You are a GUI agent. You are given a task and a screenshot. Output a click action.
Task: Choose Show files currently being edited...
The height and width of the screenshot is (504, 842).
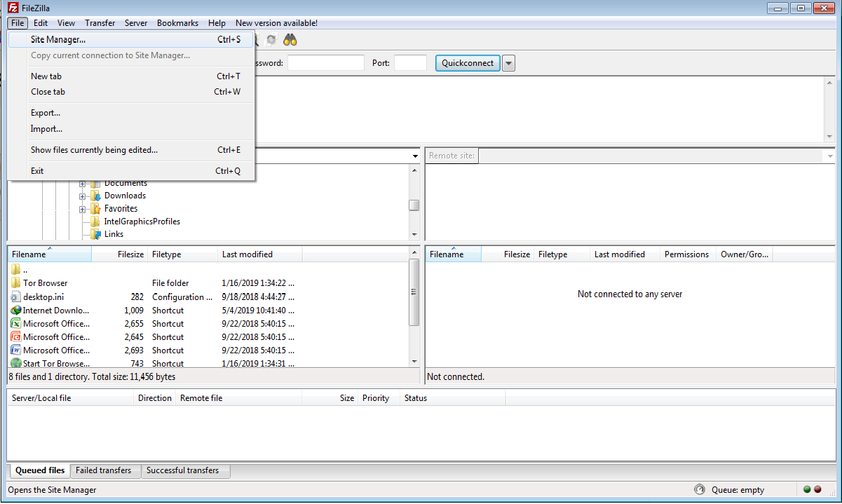[x=131, y=150]
